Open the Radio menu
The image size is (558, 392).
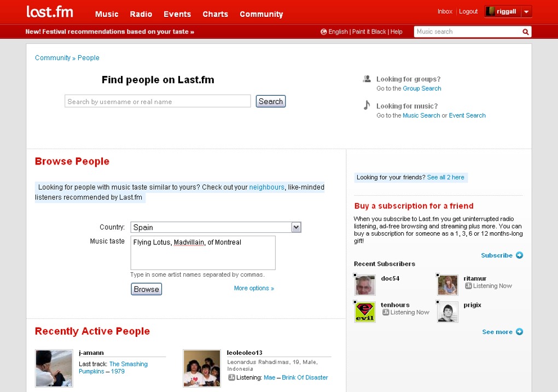pyautogui.click(x=141, y=14)
